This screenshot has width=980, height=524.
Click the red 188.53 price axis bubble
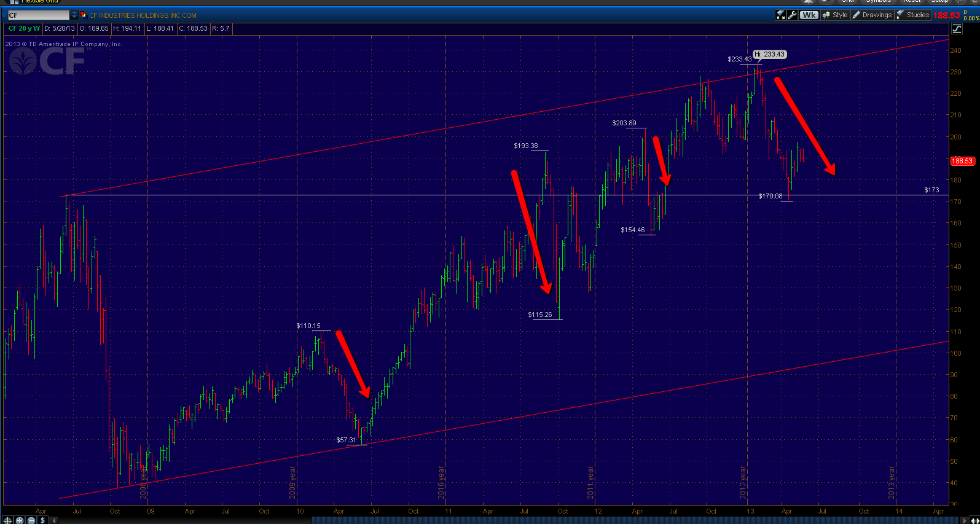tap(962, 161)
